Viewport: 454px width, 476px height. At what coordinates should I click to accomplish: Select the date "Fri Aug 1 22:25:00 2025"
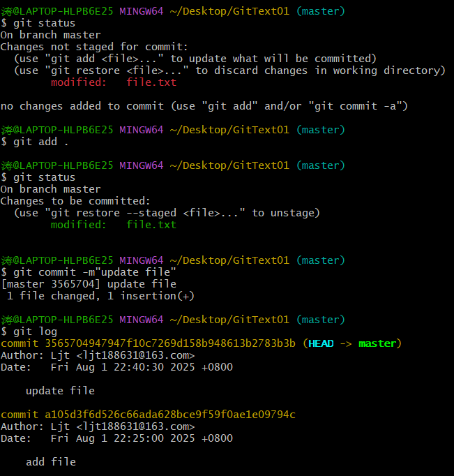click(x=123, y=438)
